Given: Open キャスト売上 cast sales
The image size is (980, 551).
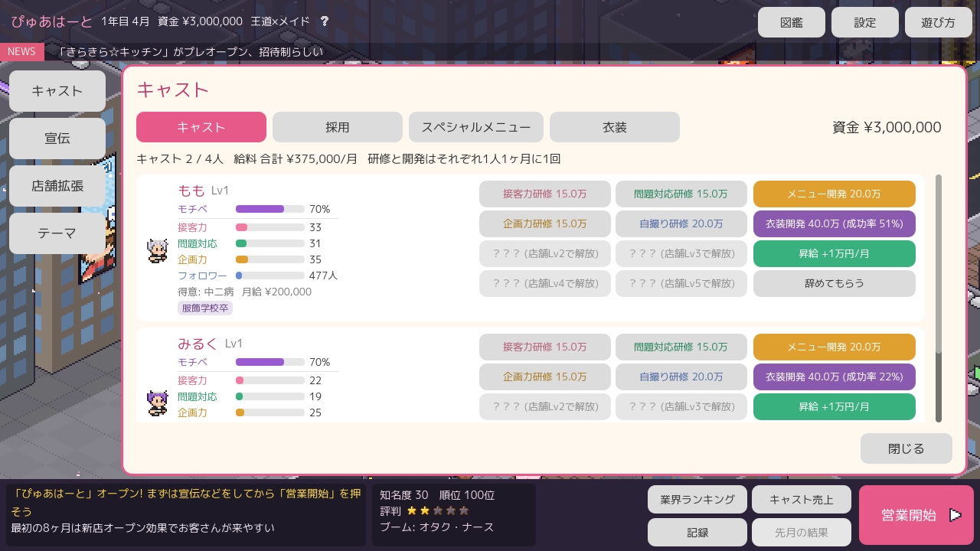Looking at the screenshot, I should (802, 500).
